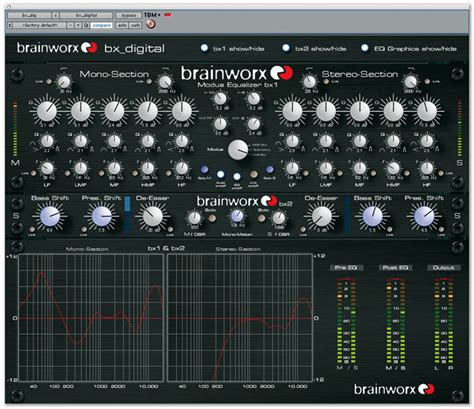Click the Mono-Section HMF frequency knob
Viewport: 474px width, 409px height.
tap(148, 168)
